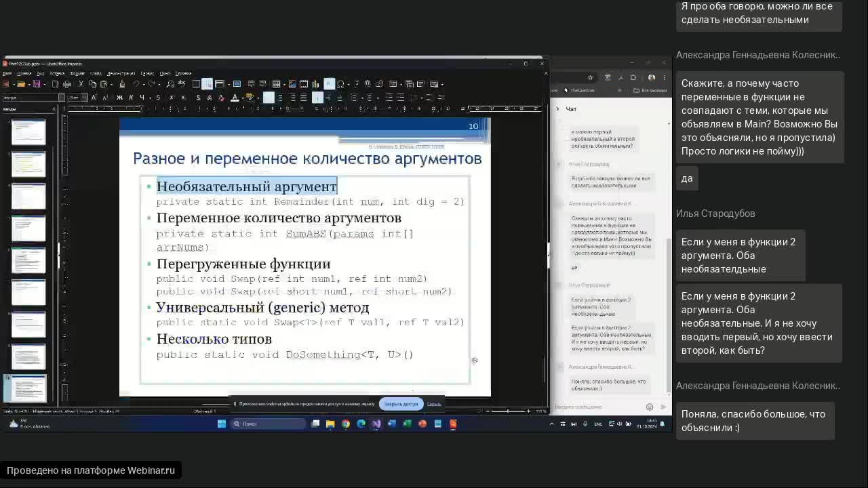Click the Paste icon in Impress toolbar
The image size is (868, 488).
[x=104, y=84]
